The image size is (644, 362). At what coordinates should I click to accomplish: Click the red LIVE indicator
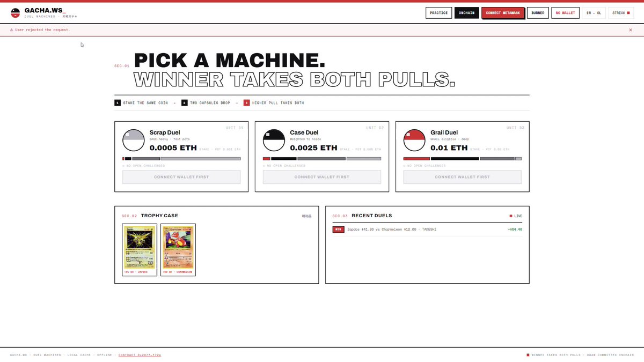[x=516, y=216]
